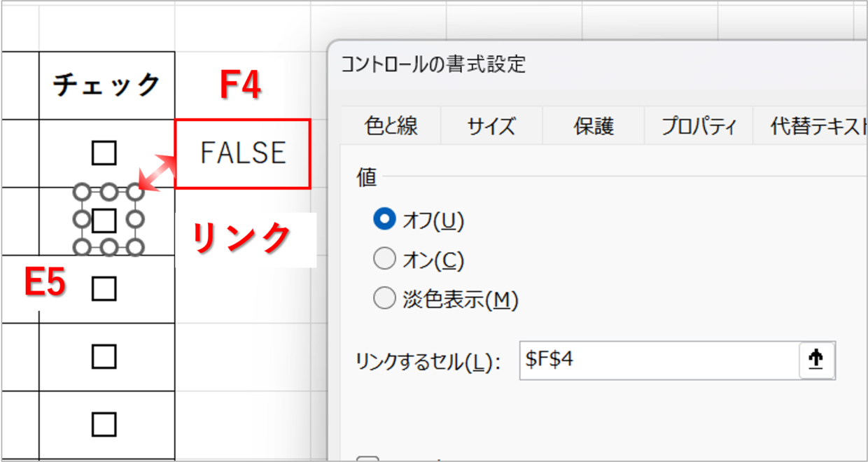The height and width of the screenshot is (462, 868).
Task: Click top-middle sizing handle of selected checkbox
Action: (x=108, y=192)
